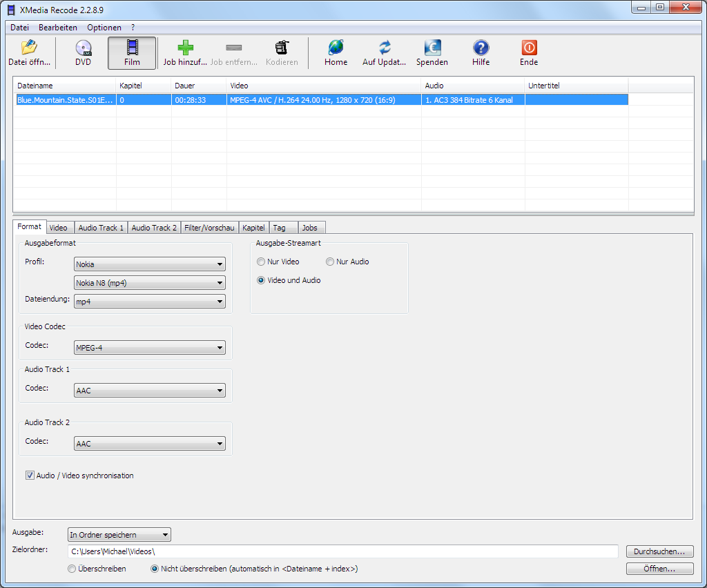
Task: Select Video und Audio radio button
Action: point(260,280)
